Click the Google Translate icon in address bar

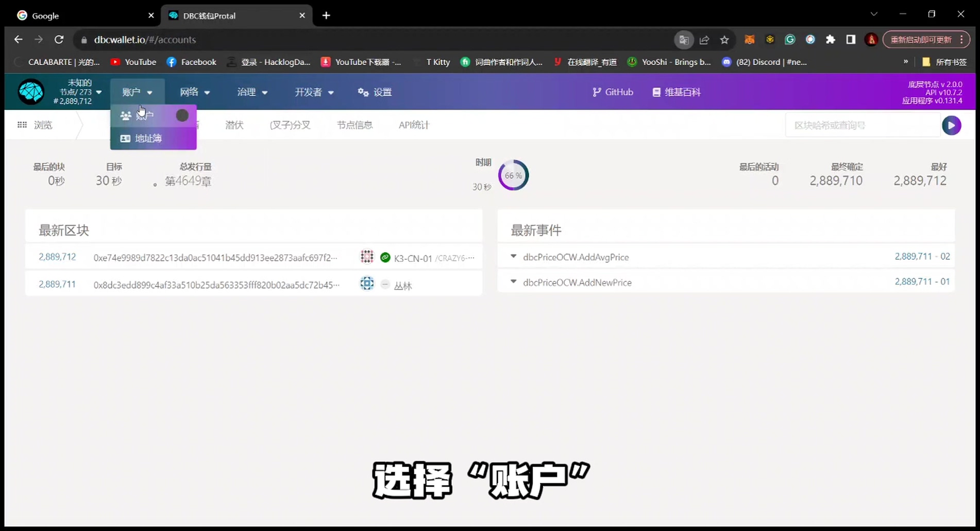[x=684, y=40]
